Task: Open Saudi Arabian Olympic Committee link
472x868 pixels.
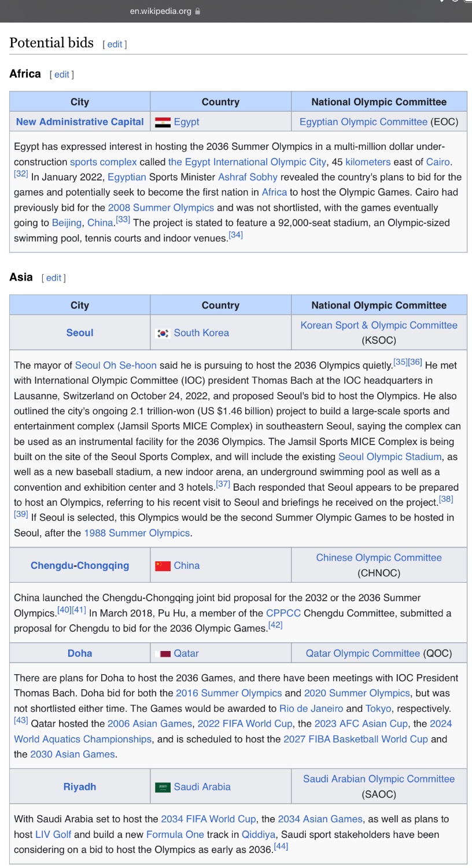Action: click(x=379, y=779)
